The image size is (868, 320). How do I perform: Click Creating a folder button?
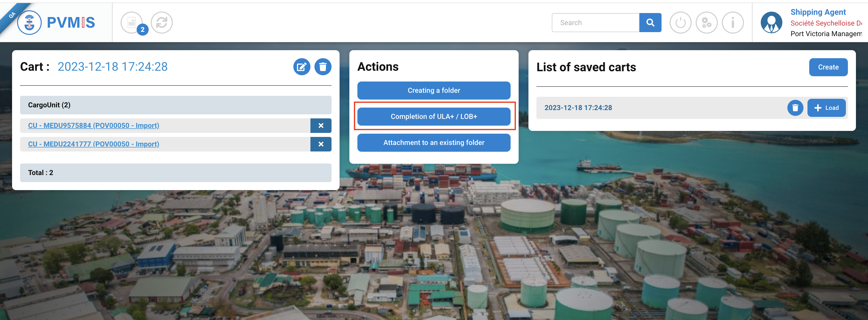click(x=434, y=90)
